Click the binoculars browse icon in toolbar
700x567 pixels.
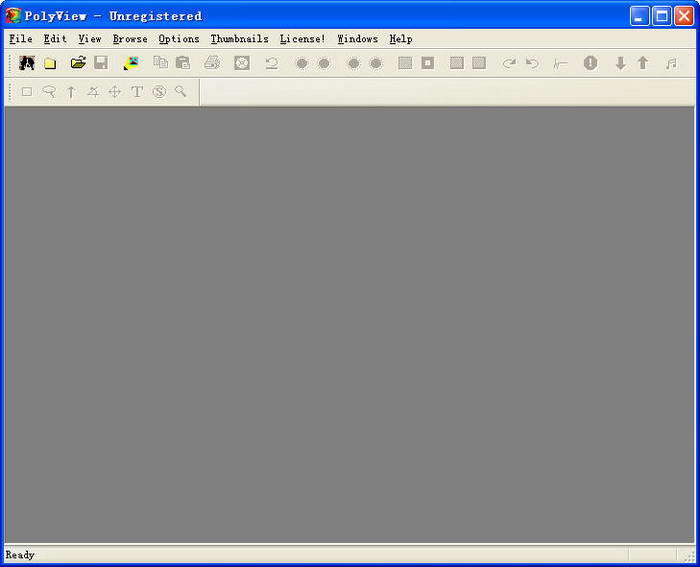tap(27, 63)
